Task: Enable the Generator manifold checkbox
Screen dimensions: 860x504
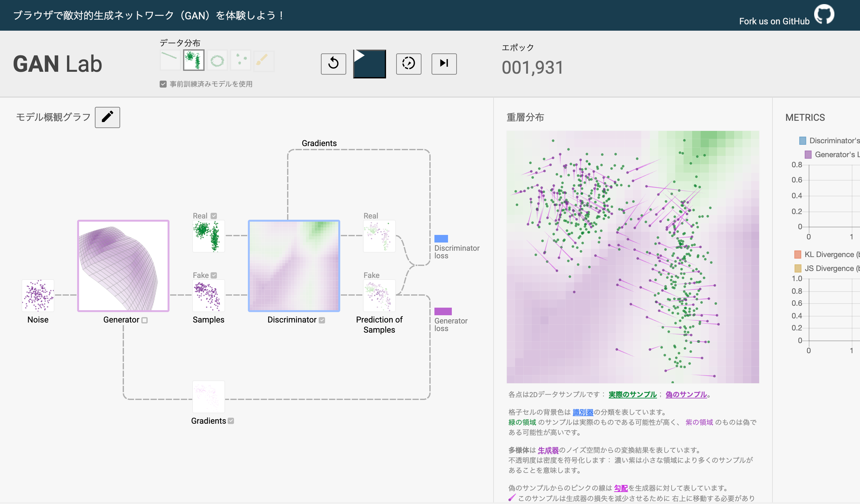Action: (x=144, y=320)
